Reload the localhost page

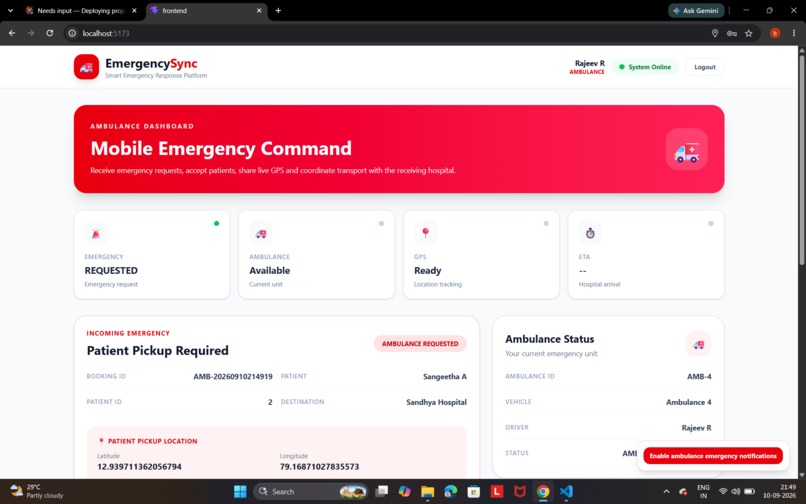[x=49, y=33]
